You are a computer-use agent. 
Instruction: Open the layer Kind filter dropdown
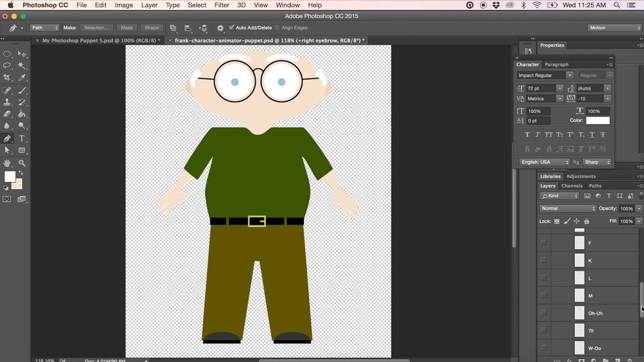click(x=559, y=196)
